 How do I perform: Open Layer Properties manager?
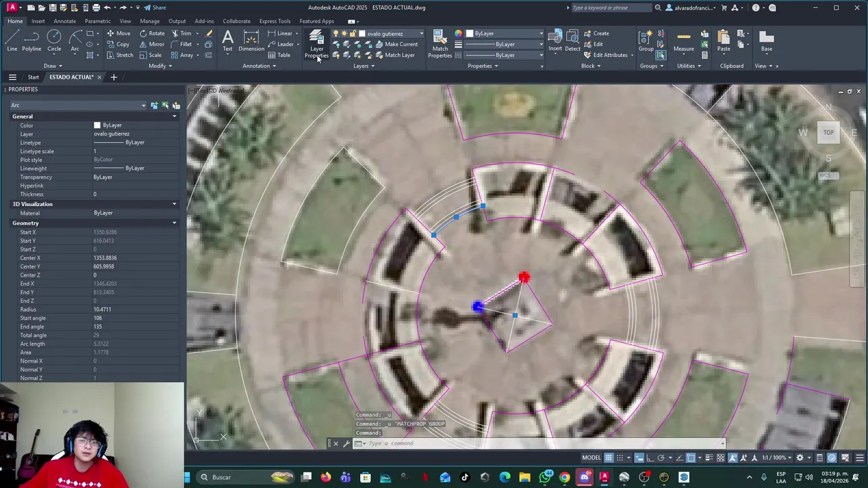pos(317,44)
